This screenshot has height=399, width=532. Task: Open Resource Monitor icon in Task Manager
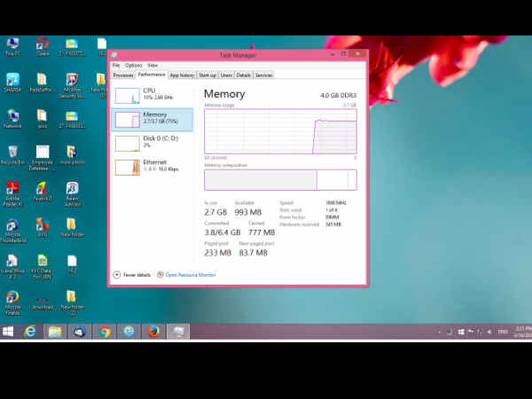click(160, 275)
